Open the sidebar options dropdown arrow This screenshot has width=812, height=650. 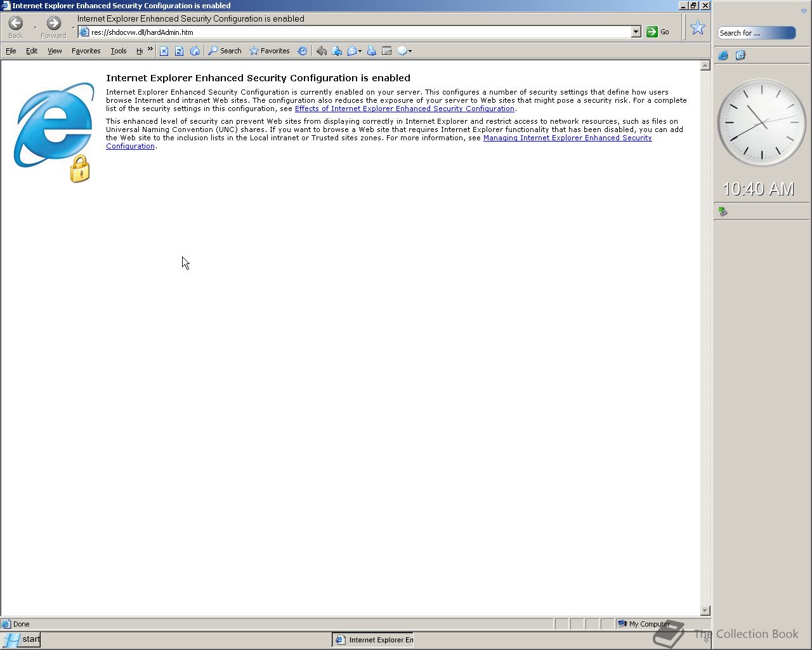[804, 11]
